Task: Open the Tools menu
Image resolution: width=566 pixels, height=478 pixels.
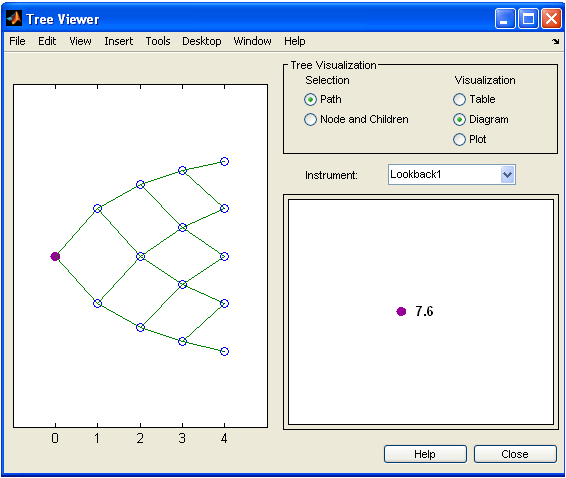Action: pyautogui.click(x=158, y=41)
